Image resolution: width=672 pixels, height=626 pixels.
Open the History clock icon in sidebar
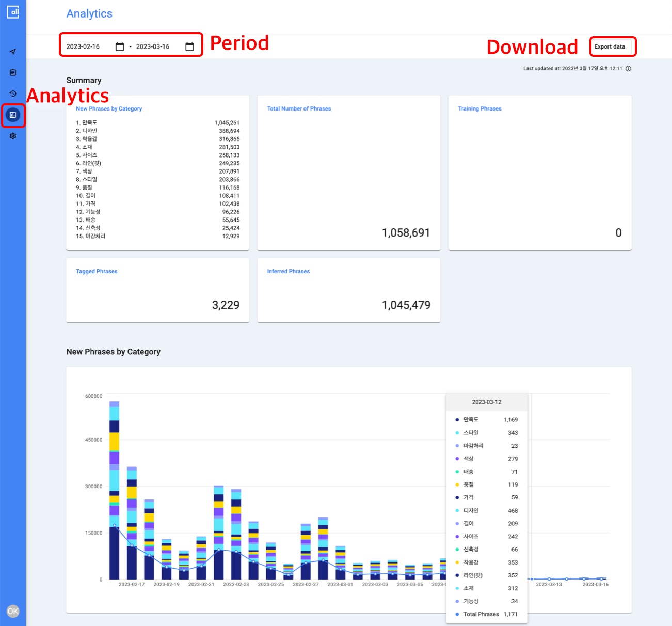coord(13,93)
